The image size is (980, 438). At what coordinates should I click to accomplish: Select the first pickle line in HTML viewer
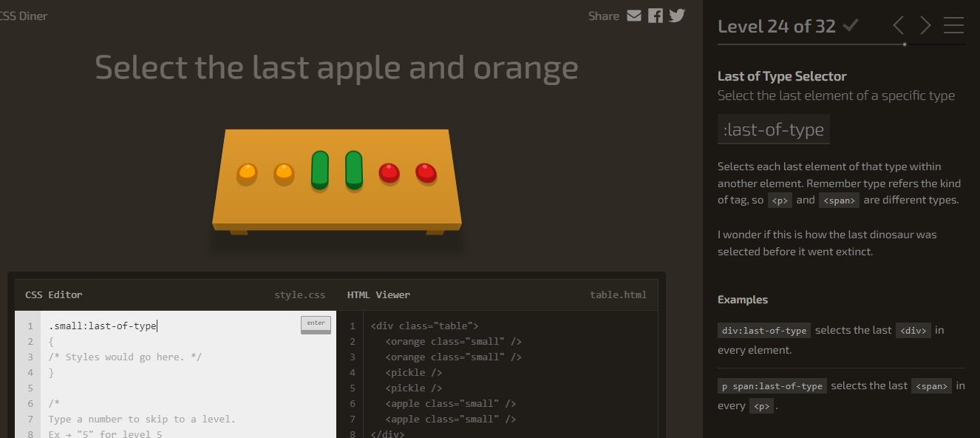click(414, 373)
